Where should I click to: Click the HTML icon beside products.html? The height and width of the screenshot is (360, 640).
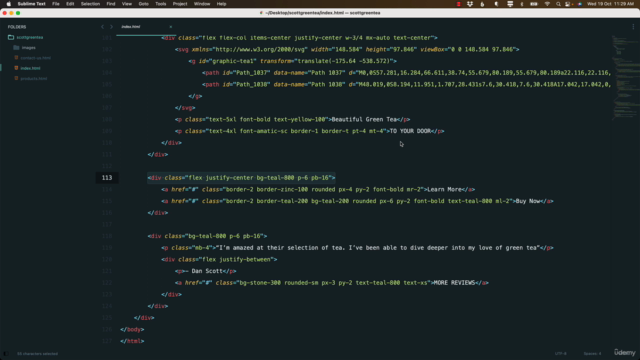tap(16, 78)
